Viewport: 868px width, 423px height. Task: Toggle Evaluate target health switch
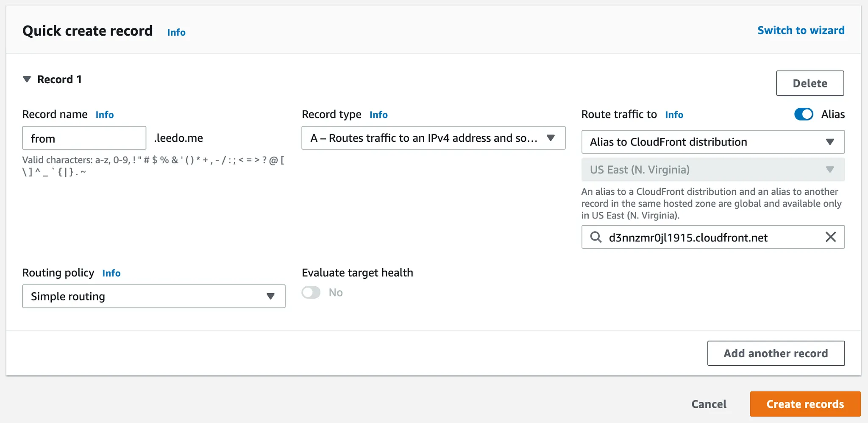[x=311, y=292]
